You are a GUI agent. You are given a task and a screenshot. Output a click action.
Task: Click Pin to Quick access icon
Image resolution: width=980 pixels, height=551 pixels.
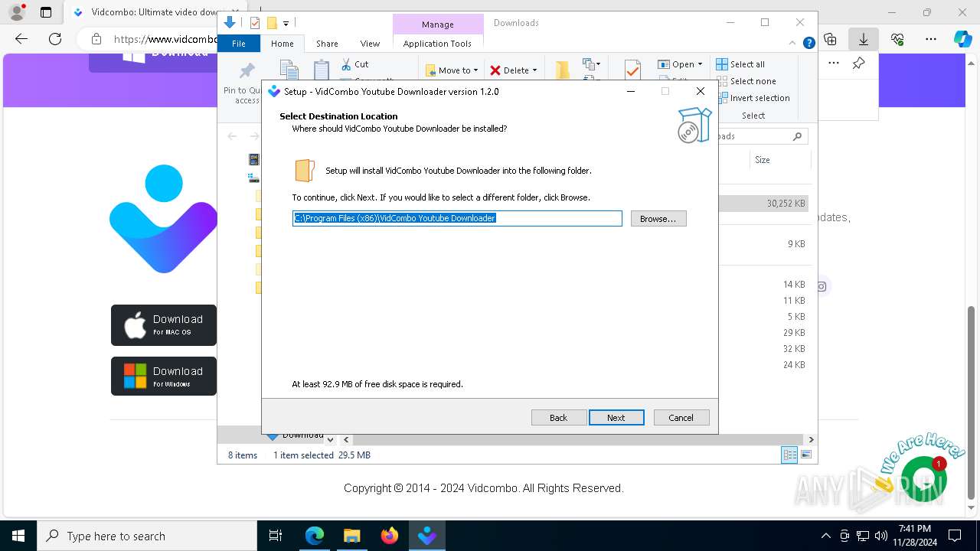[x=247, y=72]
